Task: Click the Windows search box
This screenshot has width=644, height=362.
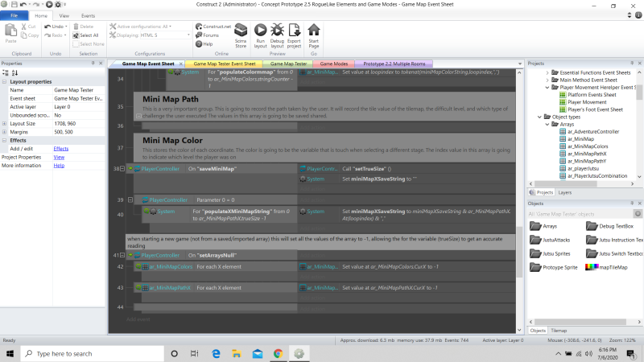Action: point(92,353)
